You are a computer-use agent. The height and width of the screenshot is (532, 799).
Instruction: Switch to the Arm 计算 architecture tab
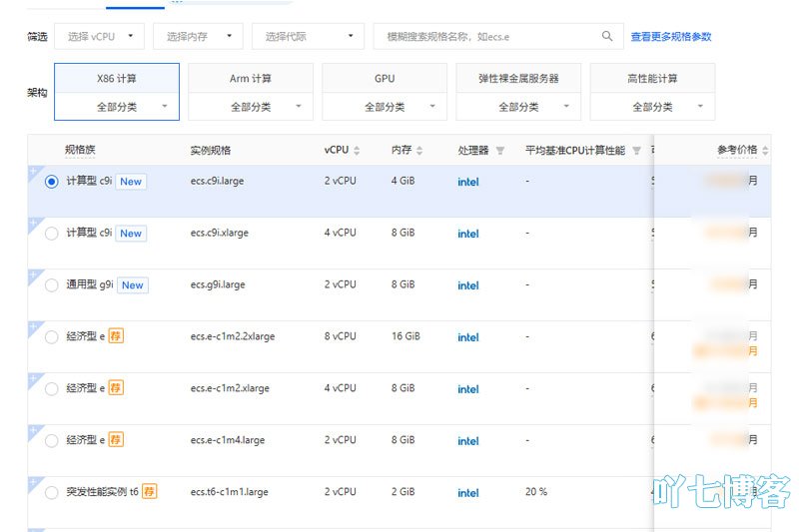251,78
